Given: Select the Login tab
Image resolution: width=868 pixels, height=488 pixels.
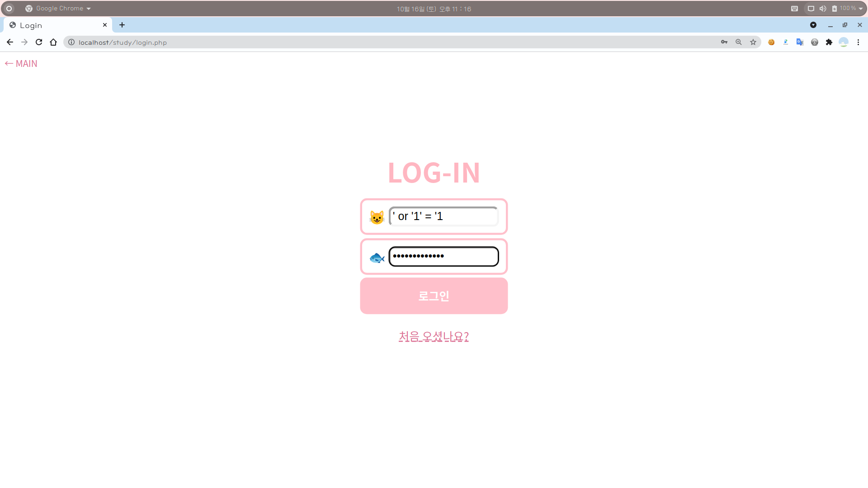Looking at the screenshot, I should (x=58, y=25).
